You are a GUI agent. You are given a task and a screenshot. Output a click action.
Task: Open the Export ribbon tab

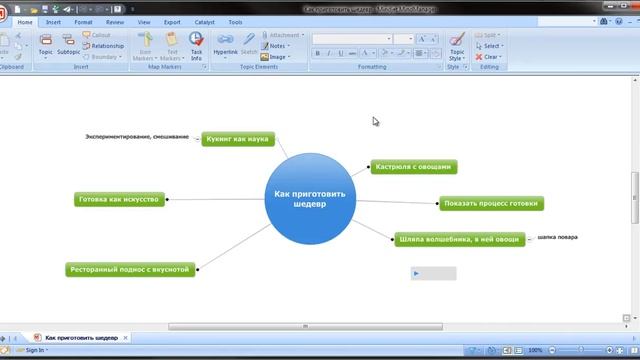(172, 22)
